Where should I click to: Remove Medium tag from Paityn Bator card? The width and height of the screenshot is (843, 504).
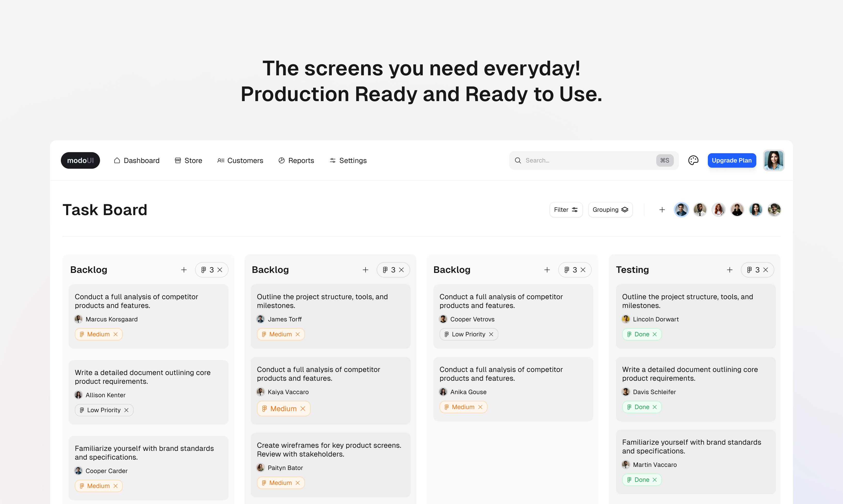point(297,483)
